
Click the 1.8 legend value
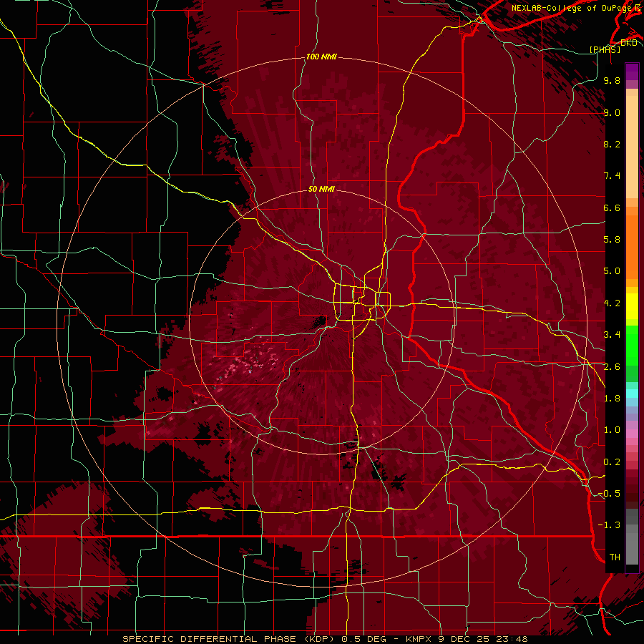tap(612, 399)
